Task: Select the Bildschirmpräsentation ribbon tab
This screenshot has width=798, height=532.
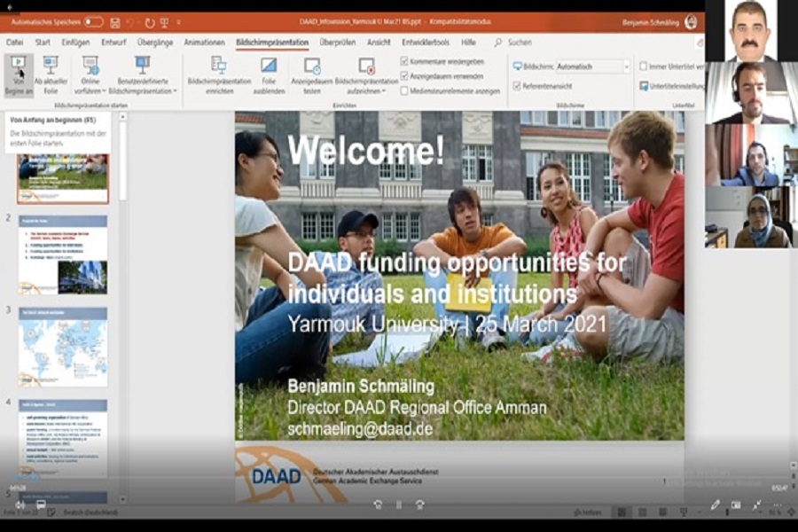Action: point(272,43)
